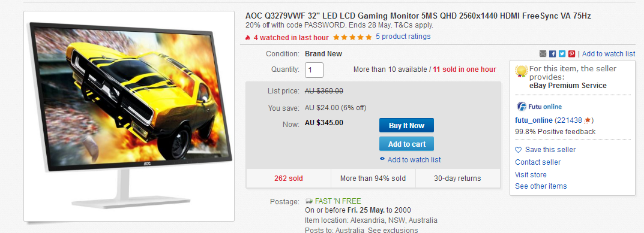This screenshot has height=233, width=644.
Task: Share listing via email envelope icon
Action: coord(543,54)
